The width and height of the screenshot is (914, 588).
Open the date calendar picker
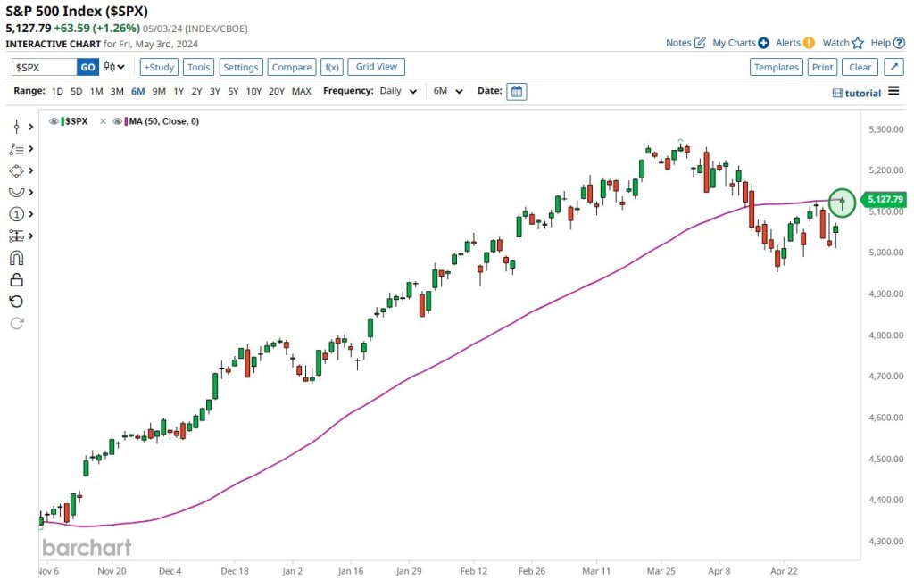tap(517, 91)
